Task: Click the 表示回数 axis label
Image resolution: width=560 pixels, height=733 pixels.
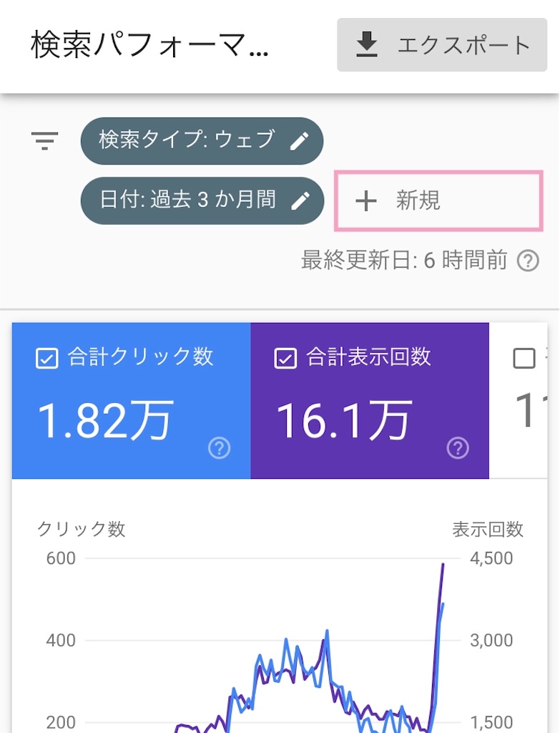Action: point(488,529)
